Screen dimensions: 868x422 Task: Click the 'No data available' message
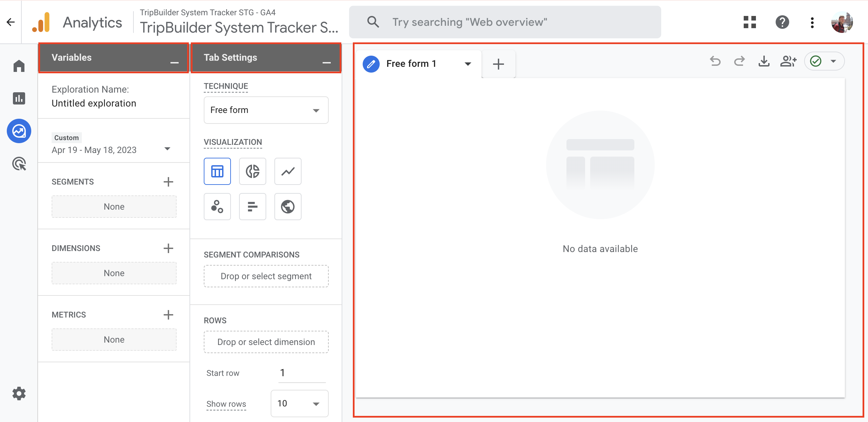600,249
